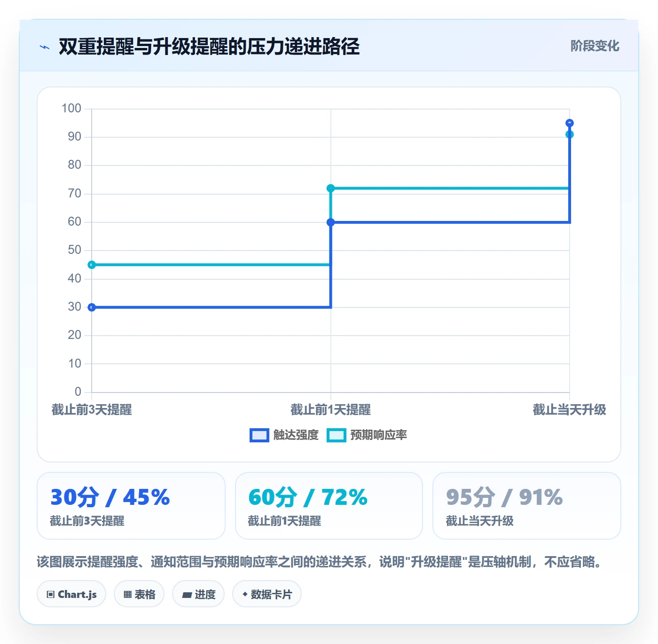Toggle the 触达强度 legend item
658x644 pixels.
284,435
